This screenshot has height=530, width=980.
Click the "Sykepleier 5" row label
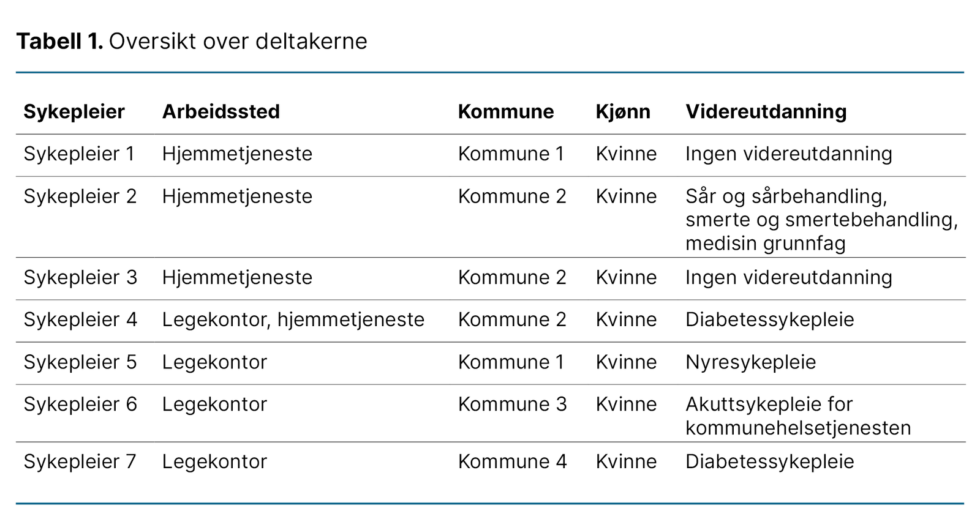pyautogui.click(x=80, y=362)
